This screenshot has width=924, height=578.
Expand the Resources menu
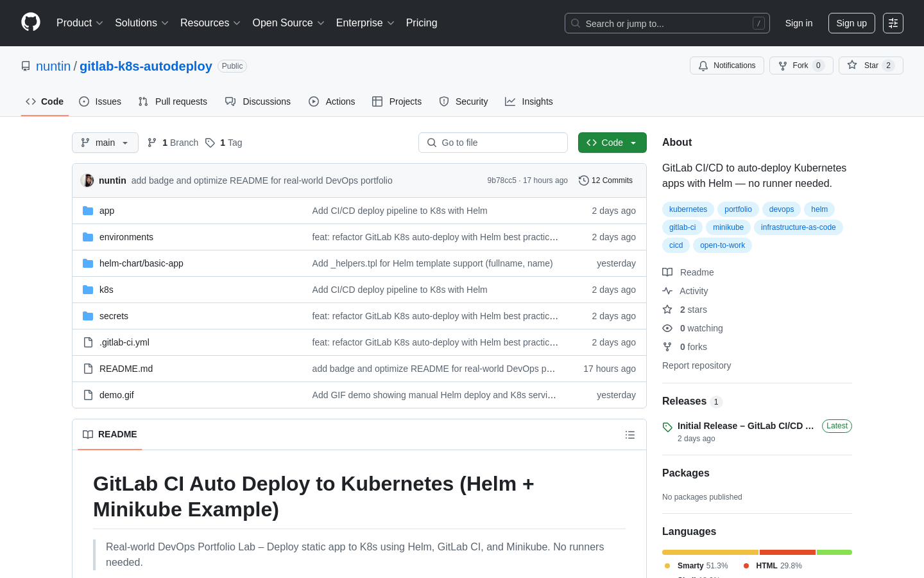tap(210, 23)
